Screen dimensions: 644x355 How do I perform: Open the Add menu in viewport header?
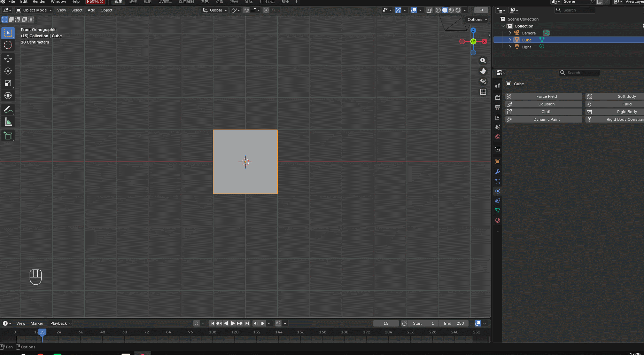pyautogui.click(x=91, y=10)
